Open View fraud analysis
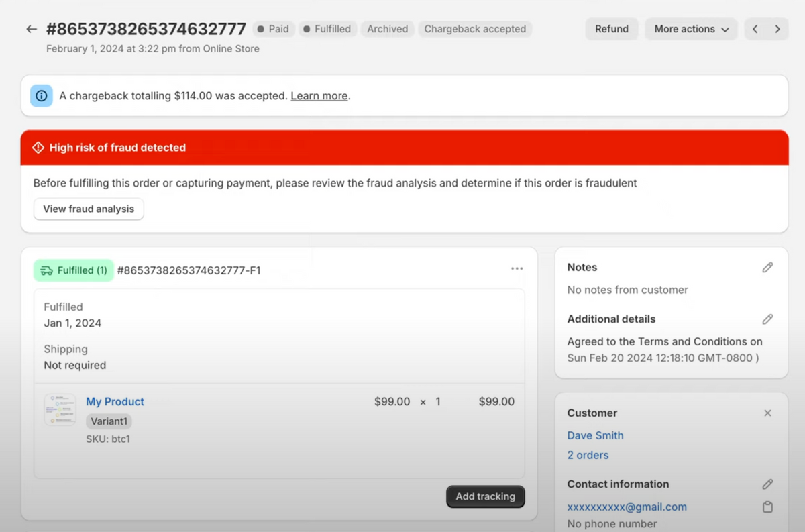Viewport: 805px width, 532px height. coord(89,209)
